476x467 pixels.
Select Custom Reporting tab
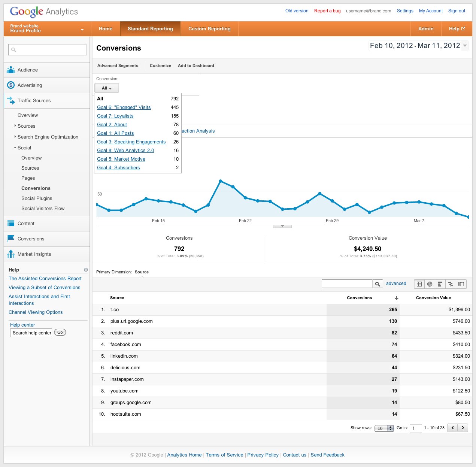click(209, 29)
